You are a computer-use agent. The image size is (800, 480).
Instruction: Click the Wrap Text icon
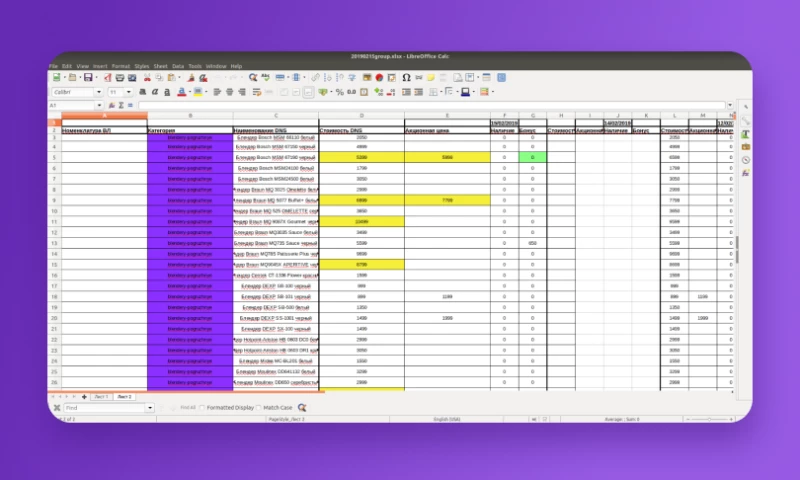[x=257, y=92]
